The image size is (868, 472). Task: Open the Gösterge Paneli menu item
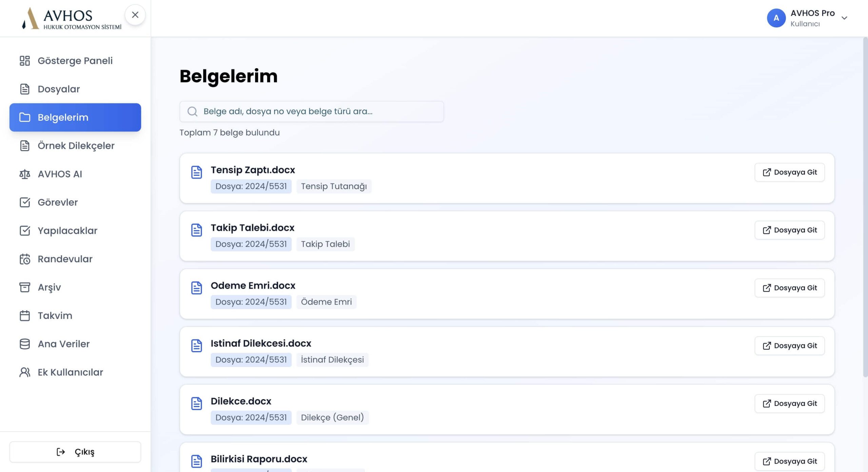pyautogui.click(x=75, y=61)
